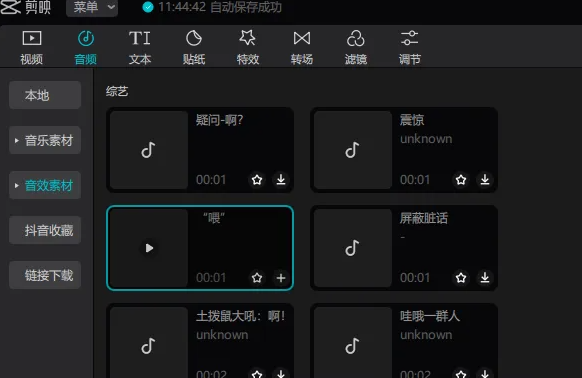The image size is (582, 378).
Task: Download the 震惊 sound effect
Action: click(x=485, y=180)
